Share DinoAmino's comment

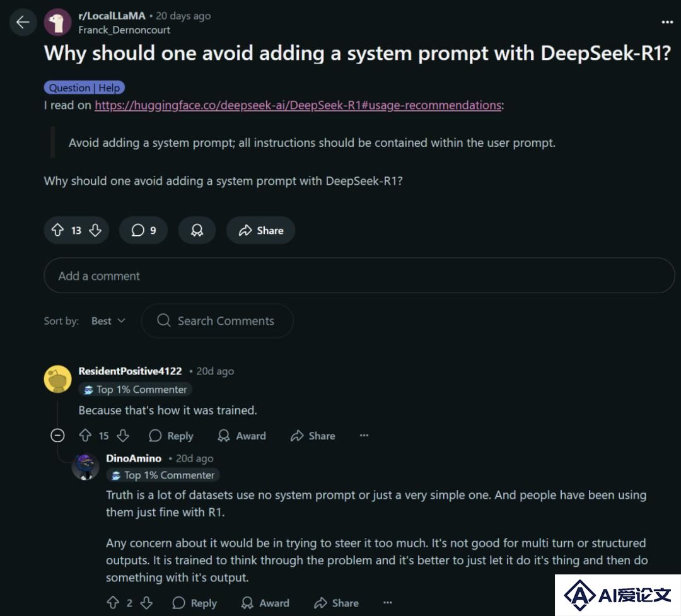pyautogui.click(x=336, y=603)
